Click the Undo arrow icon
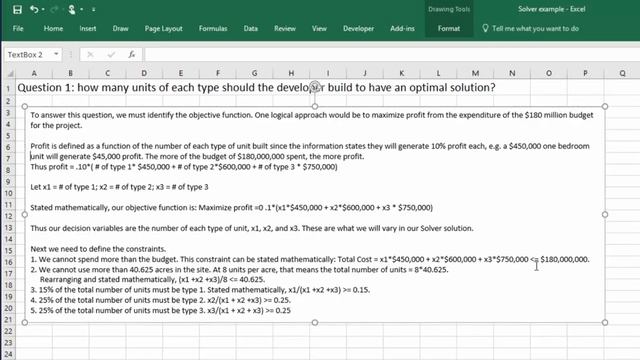640x360 pixels. coord(34,9)
